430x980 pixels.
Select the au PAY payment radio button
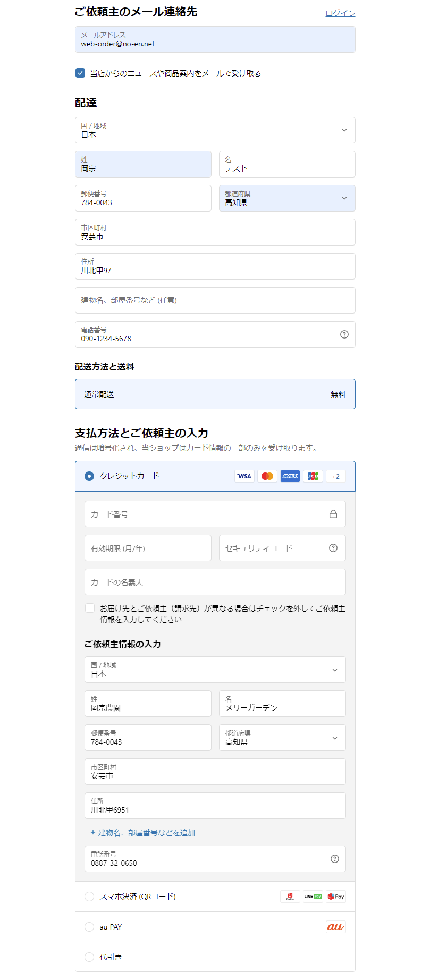coord(89,927)
